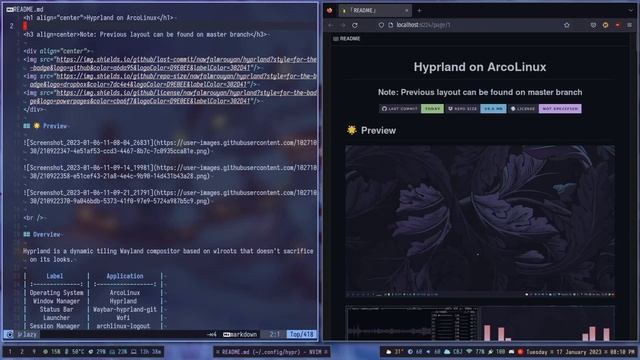Click the red power icon in Waybar
640x360 pixels.
coord(520,352)
